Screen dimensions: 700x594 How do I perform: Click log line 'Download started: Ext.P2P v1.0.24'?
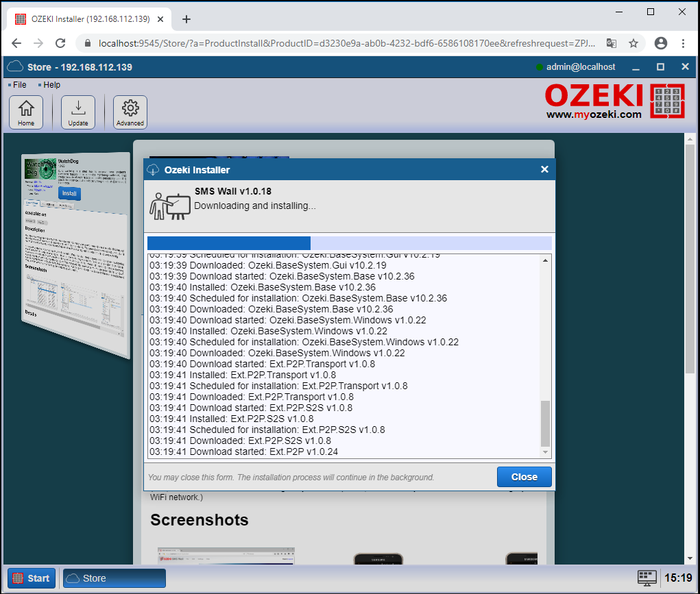pyautogui.click(x=244, y=451)
